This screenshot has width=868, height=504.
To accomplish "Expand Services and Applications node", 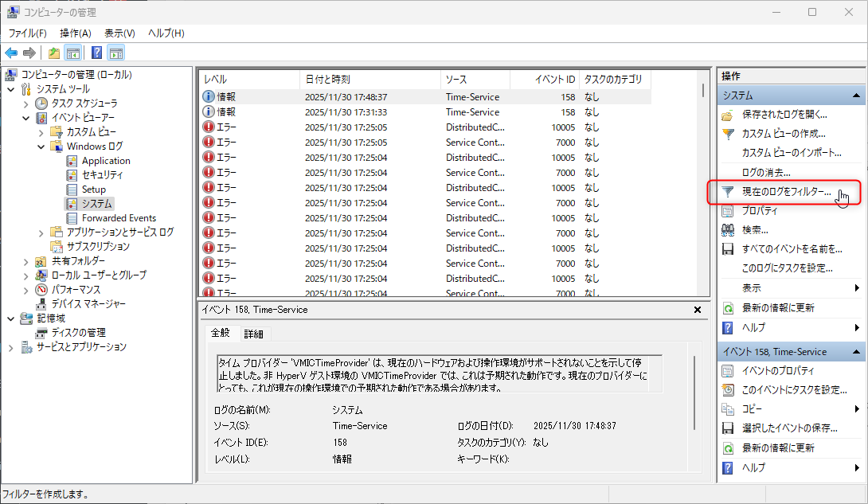I will coord(11,347).
